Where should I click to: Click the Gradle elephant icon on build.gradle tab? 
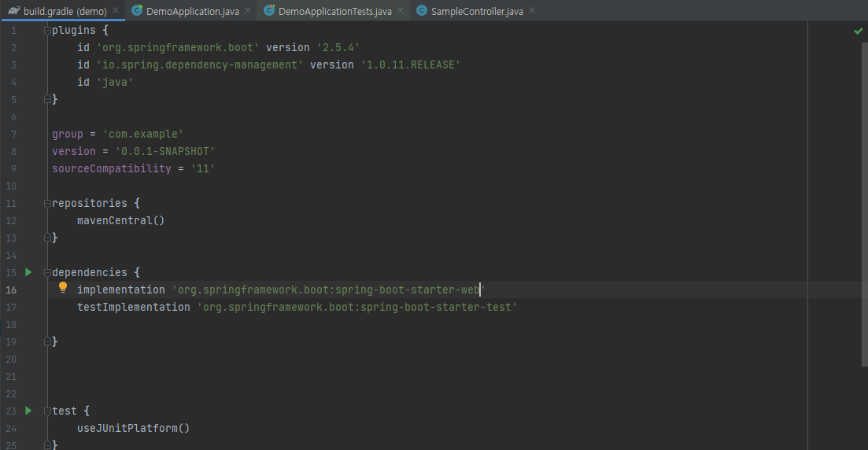click(14, 10)
